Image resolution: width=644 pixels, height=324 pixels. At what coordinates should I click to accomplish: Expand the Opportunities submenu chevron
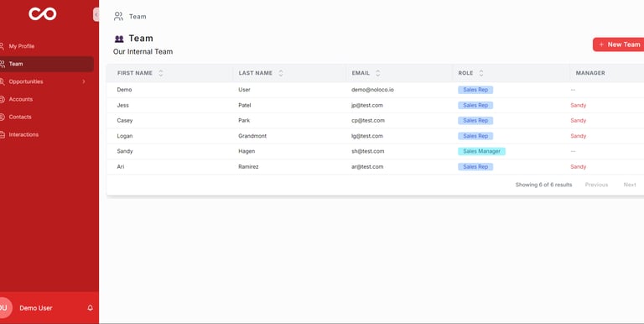point(83,81)
